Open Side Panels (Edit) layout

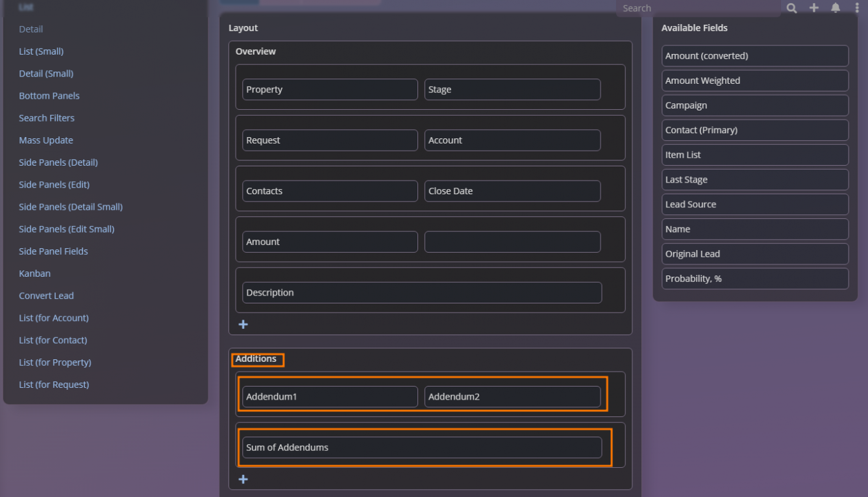point(55,185)
